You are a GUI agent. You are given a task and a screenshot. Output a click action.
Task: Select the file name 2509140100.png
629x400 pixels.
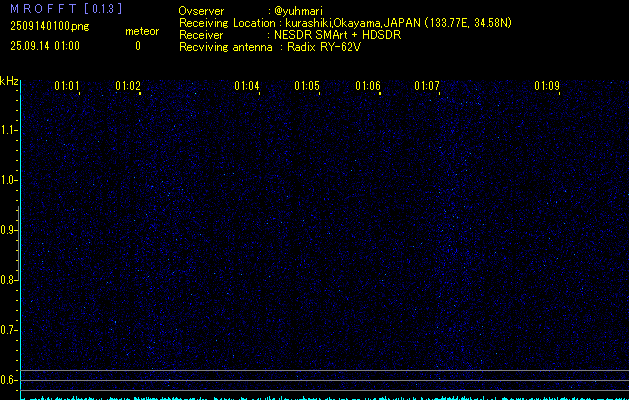(50, 26)
